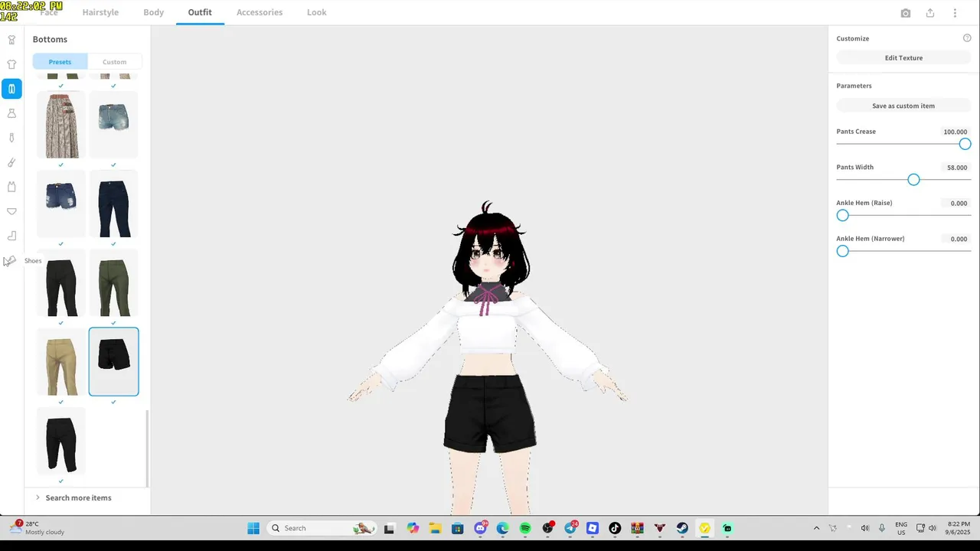The width and height of the screenshot is (980, 551).
Task: Select the light blue denim shorts preset
Action: (113, 126)
